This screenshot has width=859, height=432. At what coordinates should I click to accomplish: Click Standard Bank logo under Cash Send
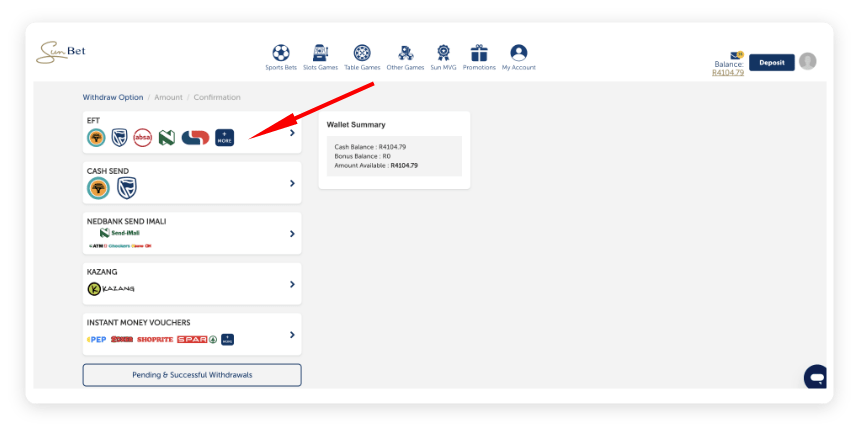point(127,188)
